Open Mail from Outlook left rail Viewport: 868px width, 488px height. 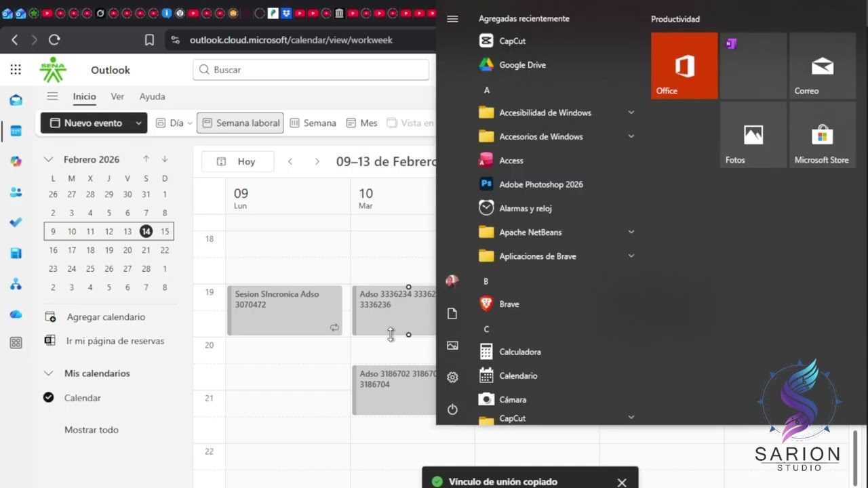(16, 100)
